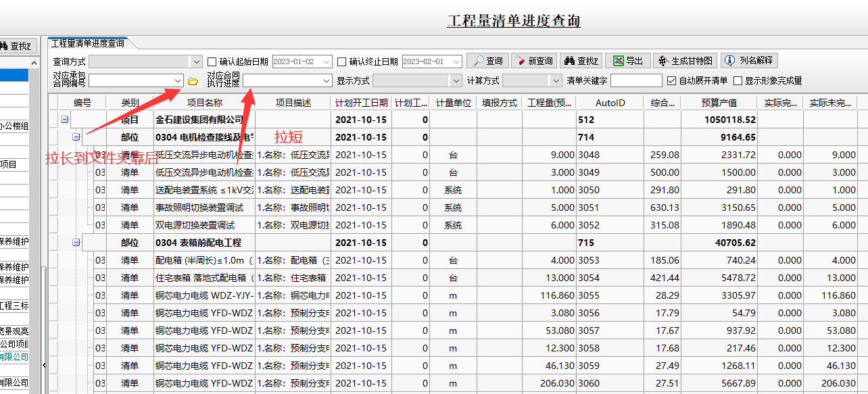Export data with the 导出 button

tap(627, 61)
